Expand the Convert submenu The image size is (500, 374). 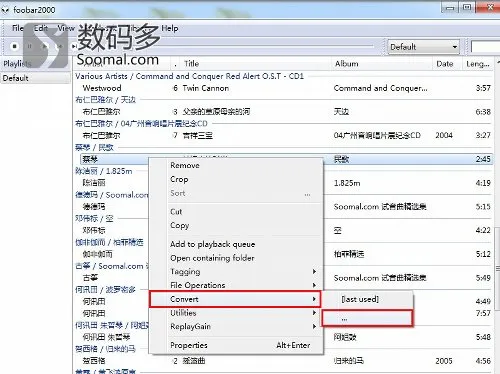[235, 299]
